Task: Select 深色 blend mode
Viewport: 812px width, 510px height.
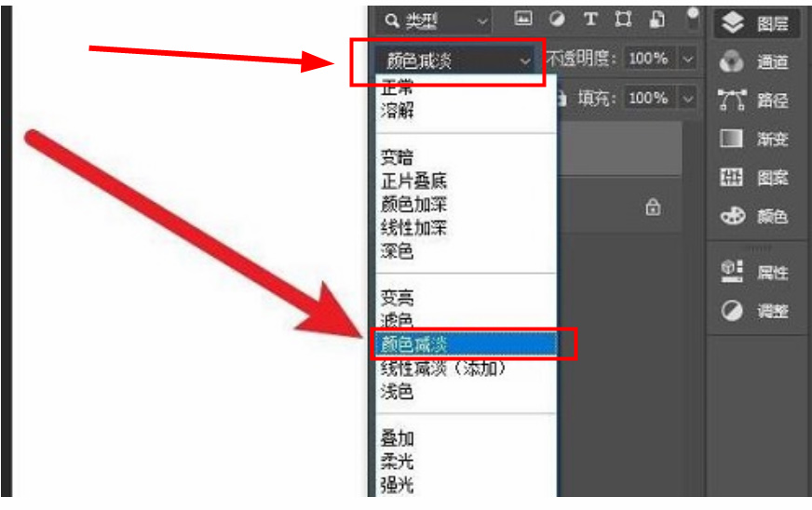Action: (x=467, y=251)
